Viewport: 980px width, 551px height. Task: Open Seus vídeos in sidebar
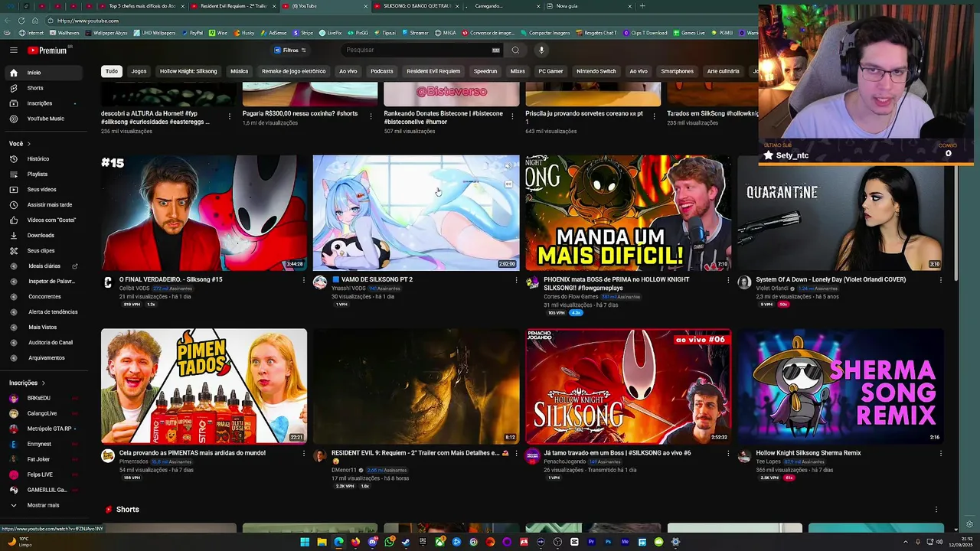[42, 189]
